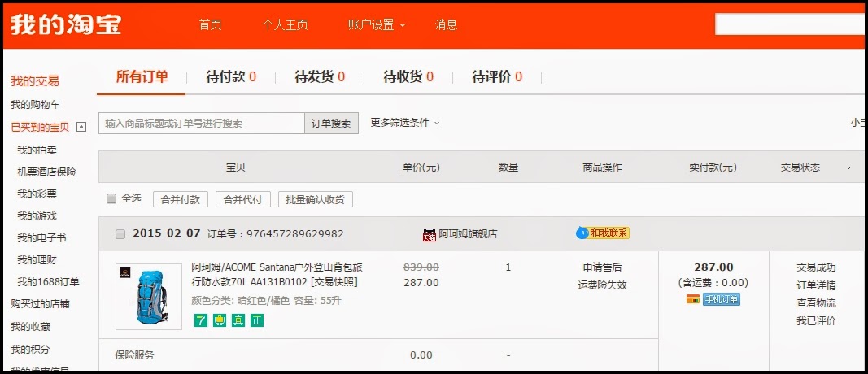Click the 订单搜索 button
Screen dimensions: 868x374
pos(331,124)
